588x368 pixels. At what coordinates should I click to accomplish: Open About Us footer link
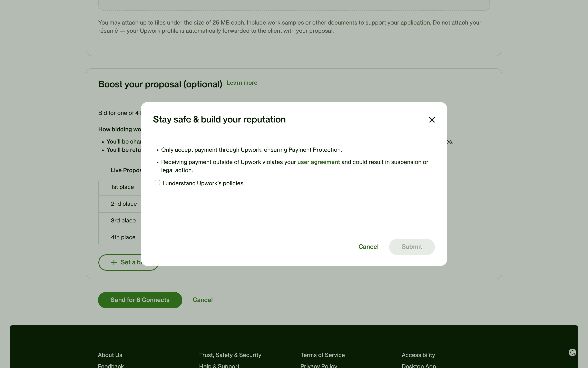coord(110,355)
